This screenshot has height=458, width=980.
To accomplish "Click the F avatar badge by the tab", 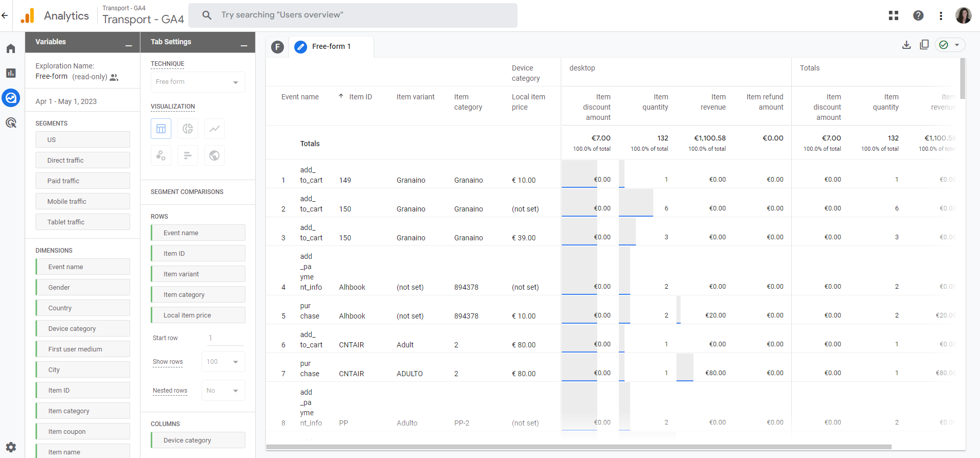I will 278,47.
